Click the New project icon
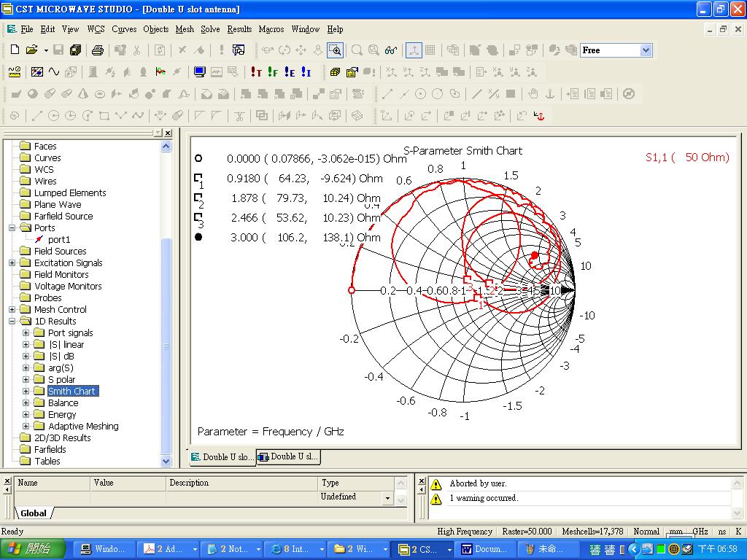 [15, 50]
